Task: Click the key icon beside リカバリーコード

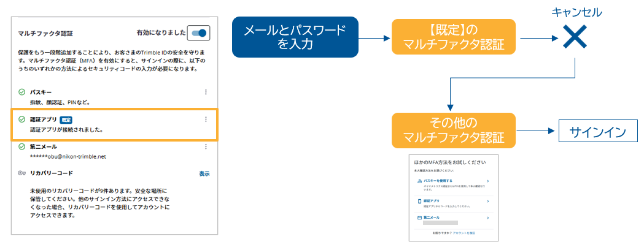Action: 22,173
